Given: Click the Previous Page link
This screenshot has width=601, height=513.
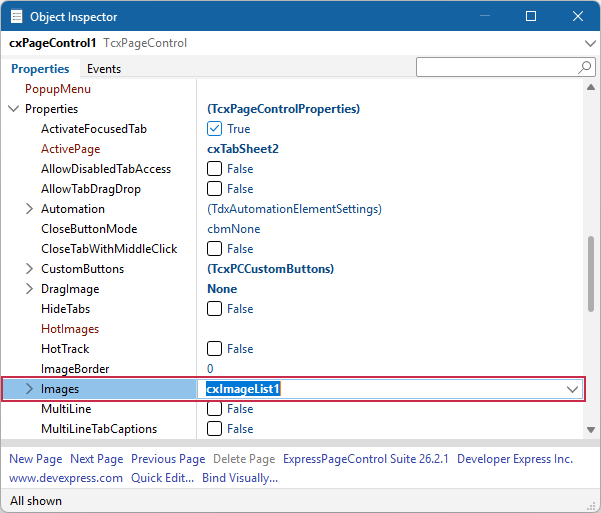Looking at the screenshot, I should [168, 459].
